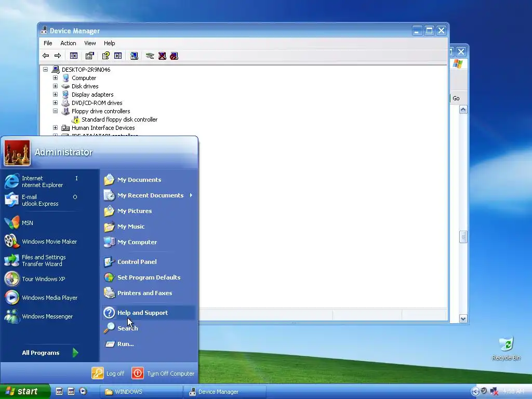
Task: Open the File menu
Action: tap(48, 43)
